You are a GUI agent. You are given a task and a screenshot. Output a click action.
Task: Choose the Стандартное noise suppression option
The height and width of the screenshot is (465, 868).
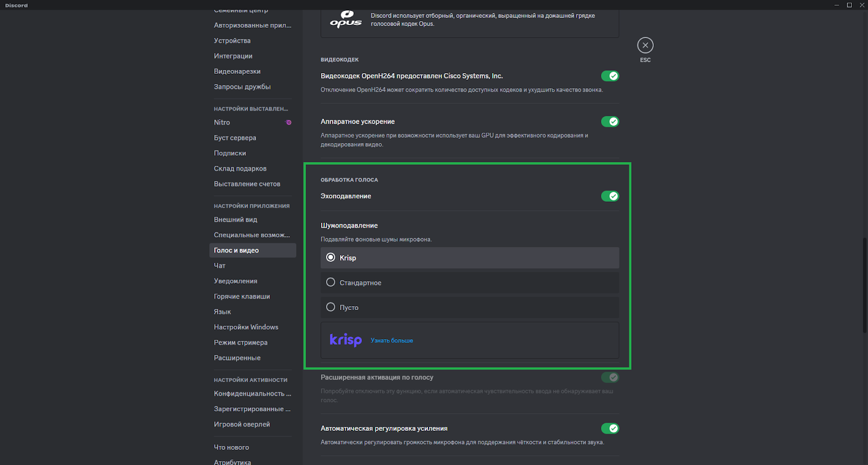pyautogui.click(x=331, y=282)
